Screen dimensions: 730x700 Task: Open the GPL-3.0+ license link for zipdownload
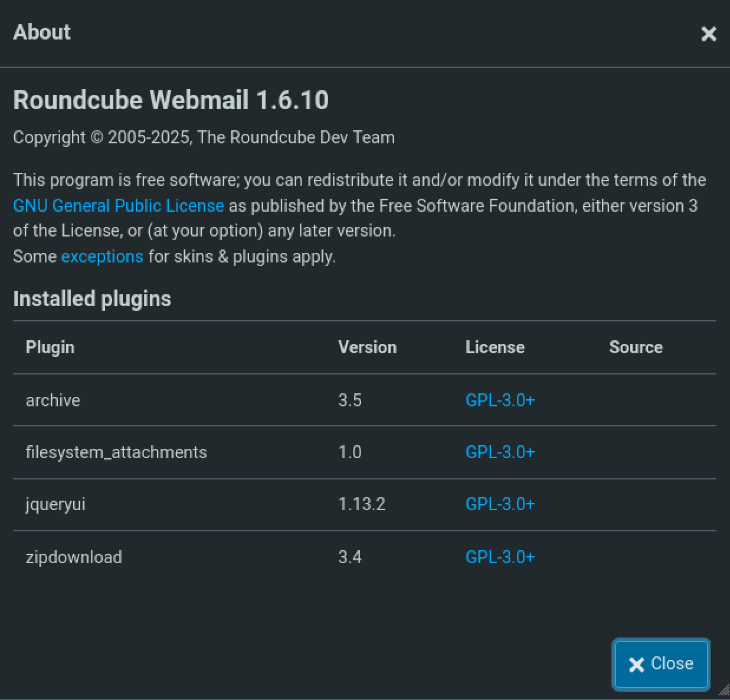[500, 557]
